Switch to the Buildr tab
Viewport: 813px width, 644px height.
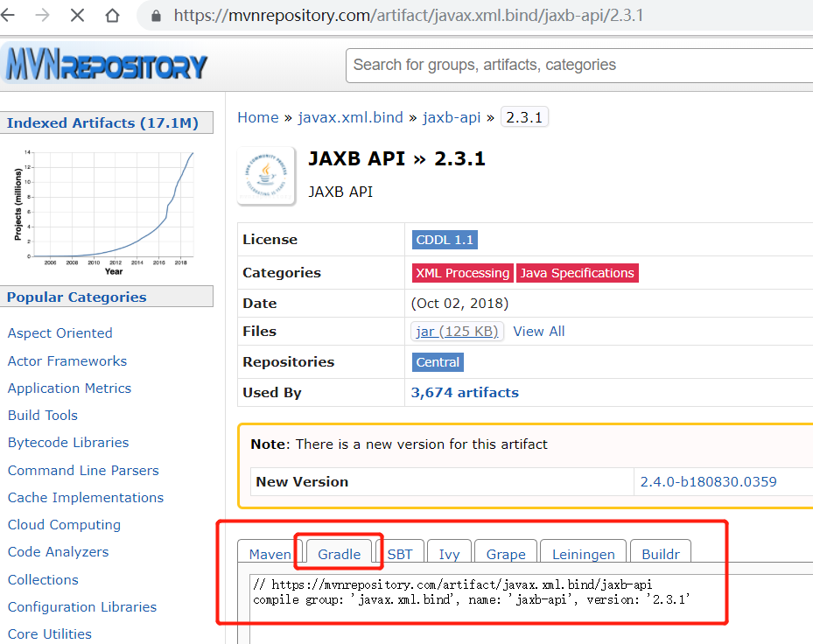pos(661,554)
